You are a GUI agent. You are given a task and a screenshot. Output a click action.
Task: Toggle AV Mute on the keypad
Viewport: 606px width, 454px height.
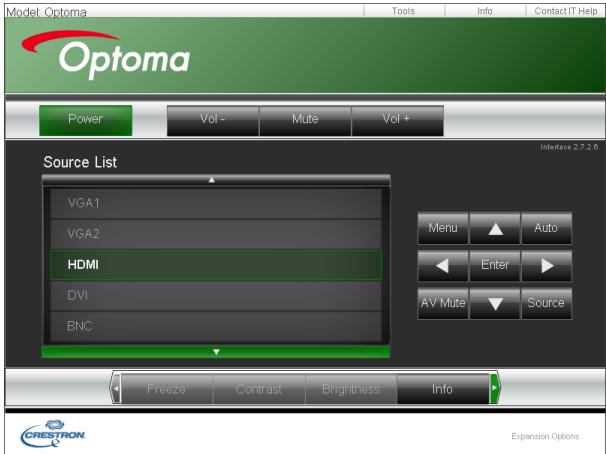[443, 304]
